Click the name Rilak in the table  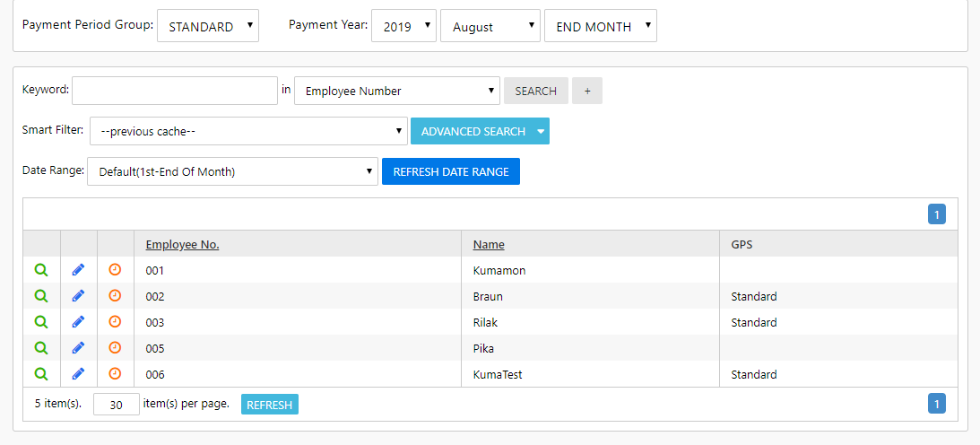point(486,322)
